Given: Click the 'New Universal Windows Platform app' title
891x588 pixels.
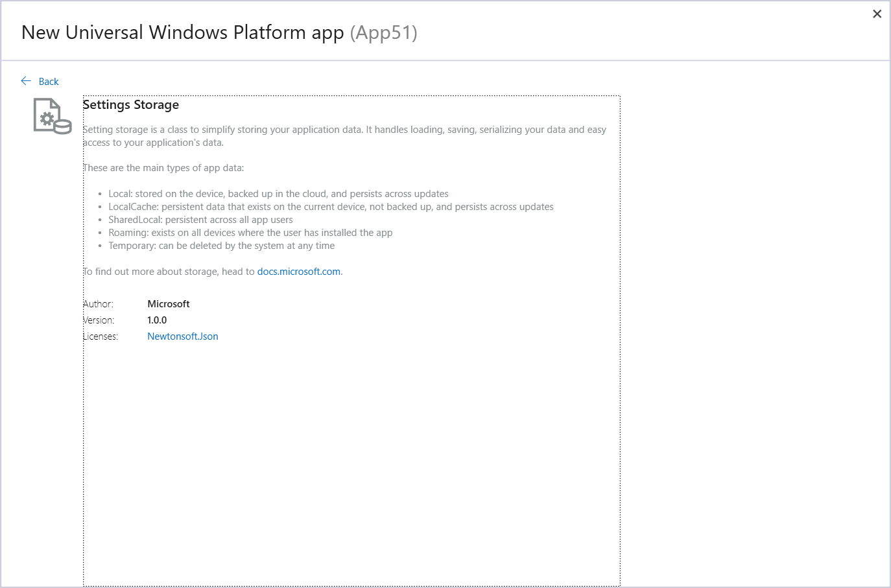Looking at the screenshot, I should pos(183,32).
